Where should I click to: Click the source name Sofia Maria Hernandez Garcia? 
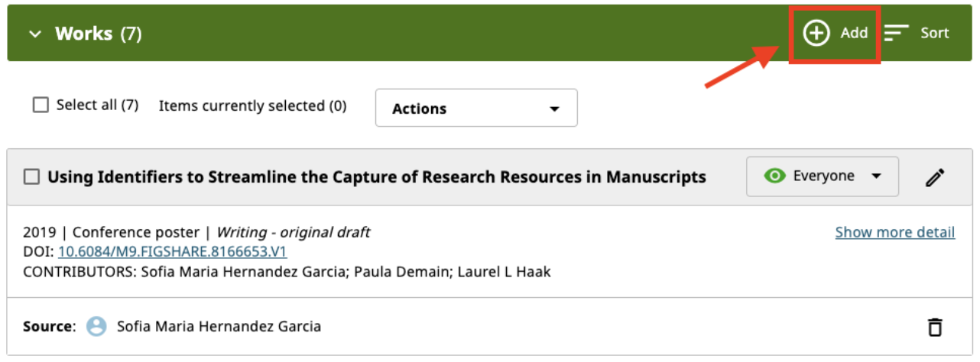(x=219, y=327)
